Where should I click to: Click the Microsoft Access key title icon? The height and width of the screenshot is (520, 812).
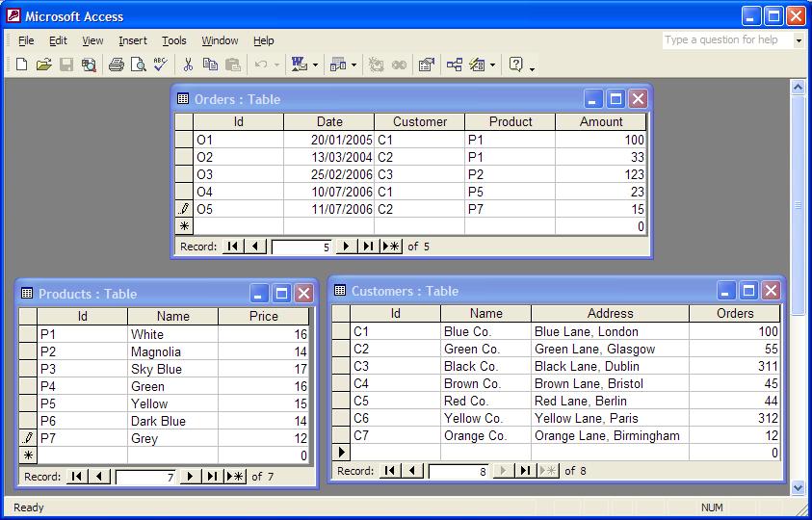[x=13, y=15]
